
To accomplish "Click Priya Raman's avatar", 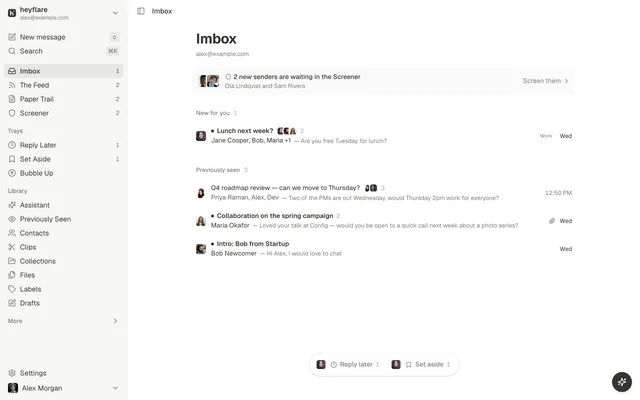I will coord(201,193).
